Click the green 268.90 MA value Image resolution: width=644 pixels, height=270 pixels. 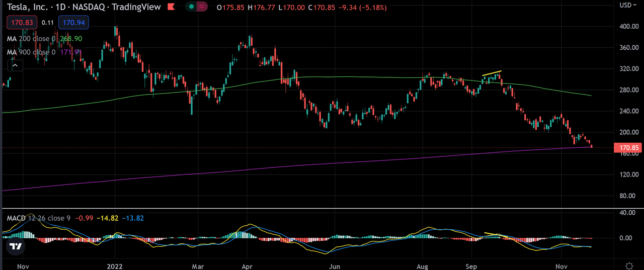(x=70, y=39)
